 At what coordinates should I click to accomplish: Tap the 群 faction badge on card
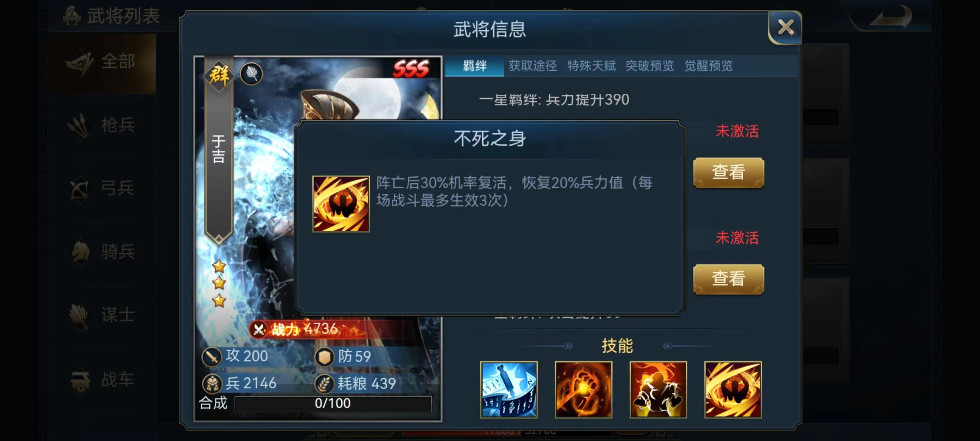point(219,76)
